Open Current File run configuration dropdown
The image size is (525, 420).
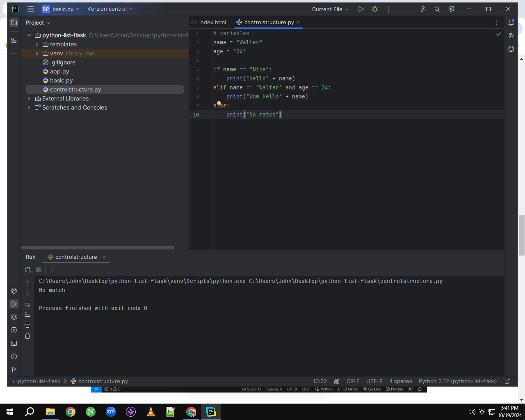tap(330, 9)
